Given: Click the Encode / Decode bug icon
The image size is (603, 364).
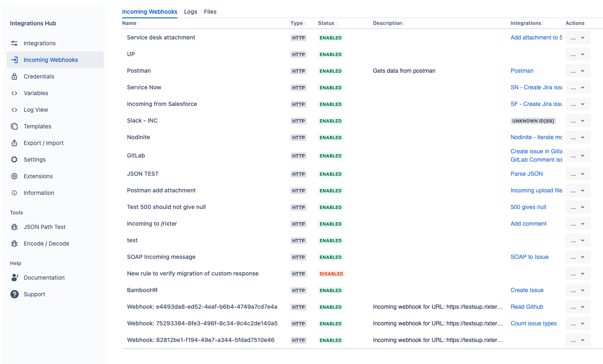Looking at the screenshot, I should [15, 243].
